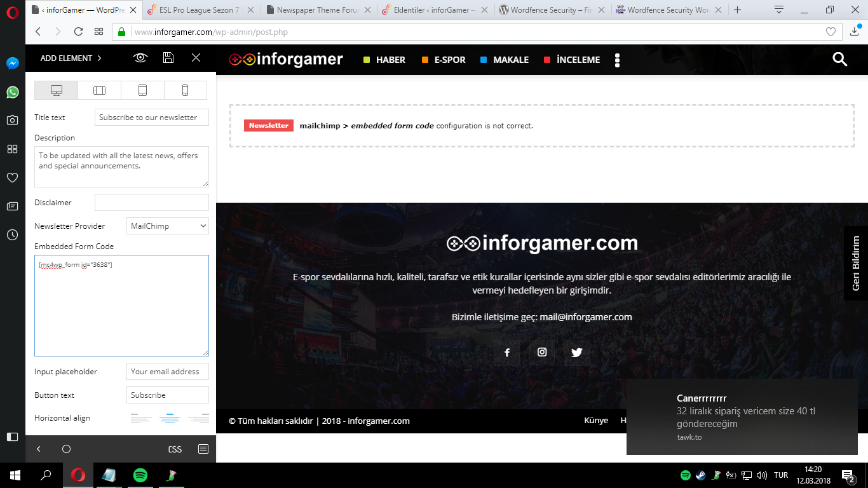Select the phone viewport icon
Viewport: 868px width, 488px height.
coord(186,90)
